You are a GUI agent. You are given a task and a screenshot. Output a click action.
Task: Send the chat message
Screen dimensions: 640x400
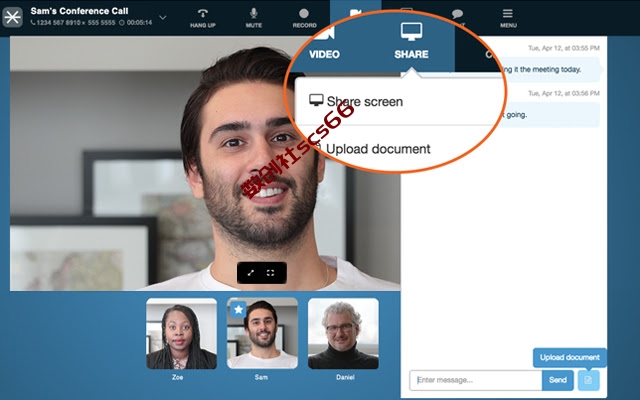point(558,380)
